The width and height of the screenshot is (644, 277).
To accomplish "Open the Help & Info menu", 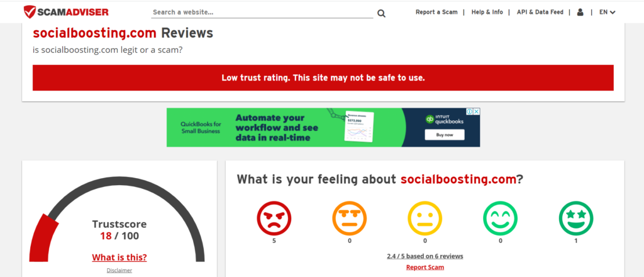I will point(487,13).
